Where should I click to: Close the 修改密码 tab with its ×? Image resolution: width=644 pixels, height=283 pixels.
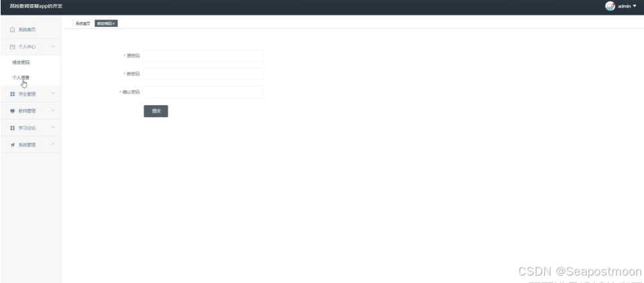point(114,24)
